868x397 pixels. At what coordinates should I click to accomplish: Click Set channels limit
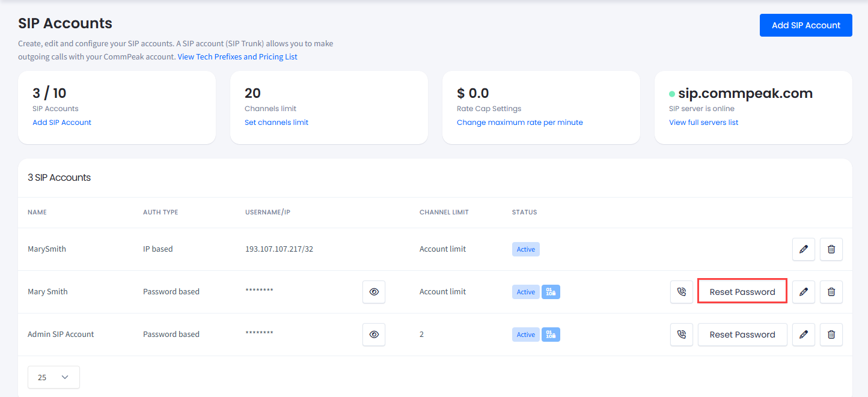coord(277,122)
